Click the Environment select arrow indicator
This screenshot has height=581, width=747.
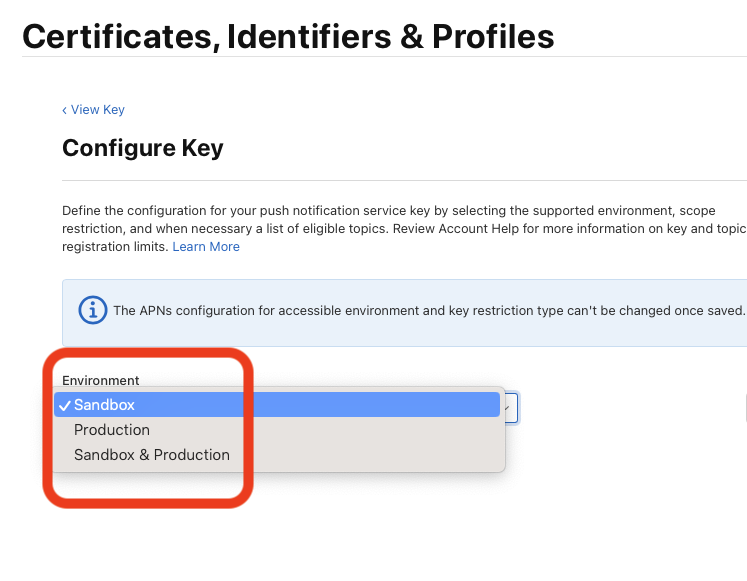point(509,406)
